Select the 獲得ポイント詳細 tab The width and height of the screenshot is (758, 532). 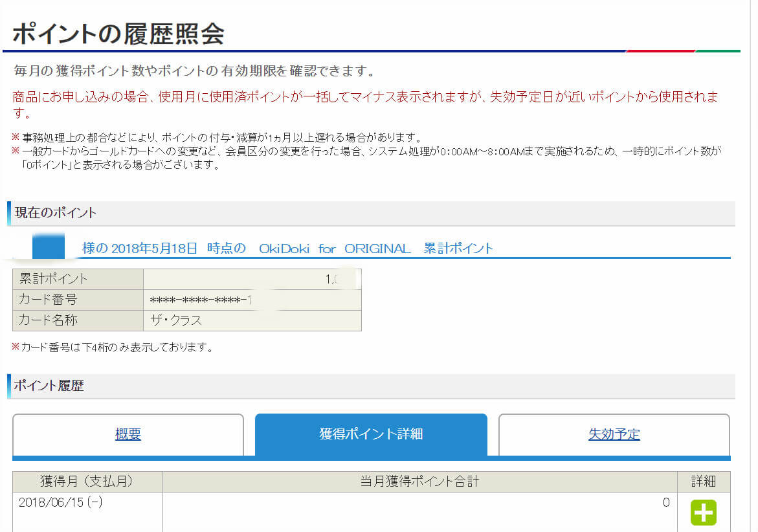pyautogui.click(x=371, y=434)
